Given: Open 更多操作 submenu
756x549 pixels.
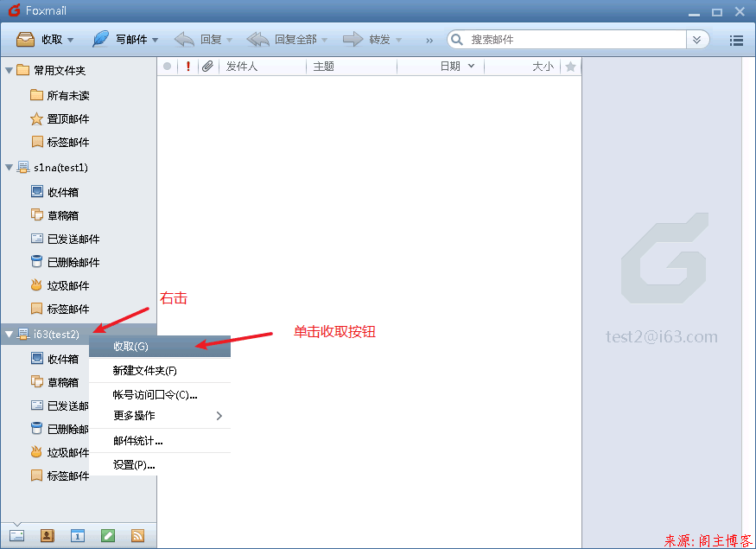Looking at the screenshot, I should (x=160, y=415).
